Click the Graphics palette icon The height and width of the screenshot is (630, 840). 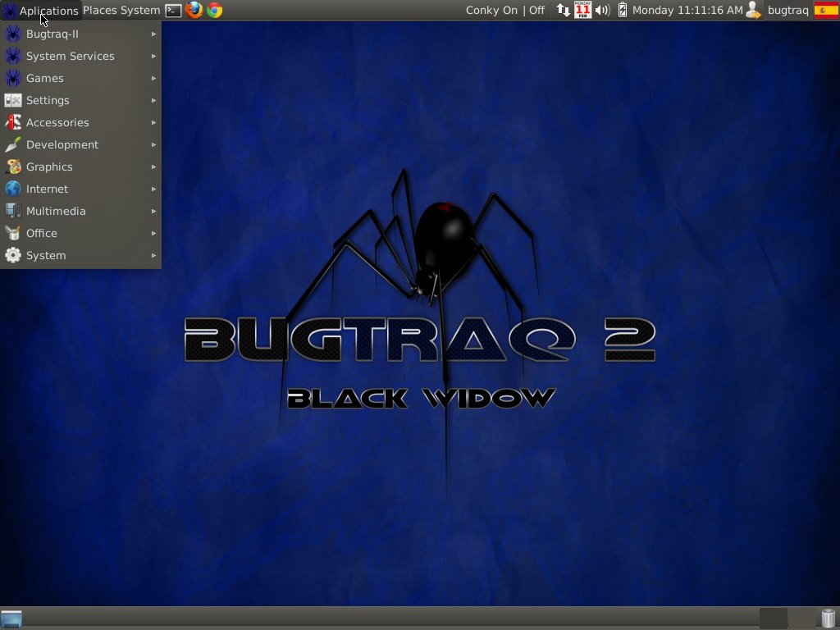point(13,167)
